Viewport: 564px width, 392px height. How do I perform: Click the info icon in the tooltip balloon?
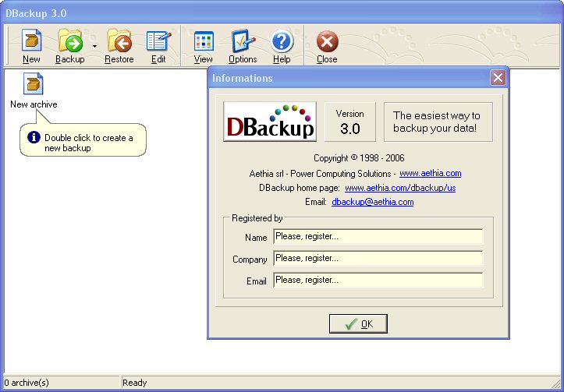click(34, 137)
